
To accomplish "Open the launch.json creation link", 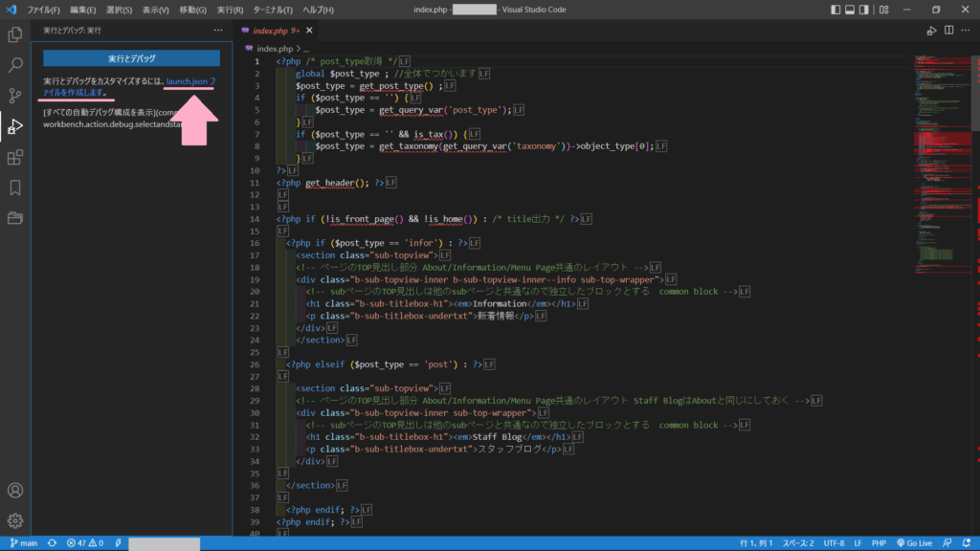I will tap(188, 80).
